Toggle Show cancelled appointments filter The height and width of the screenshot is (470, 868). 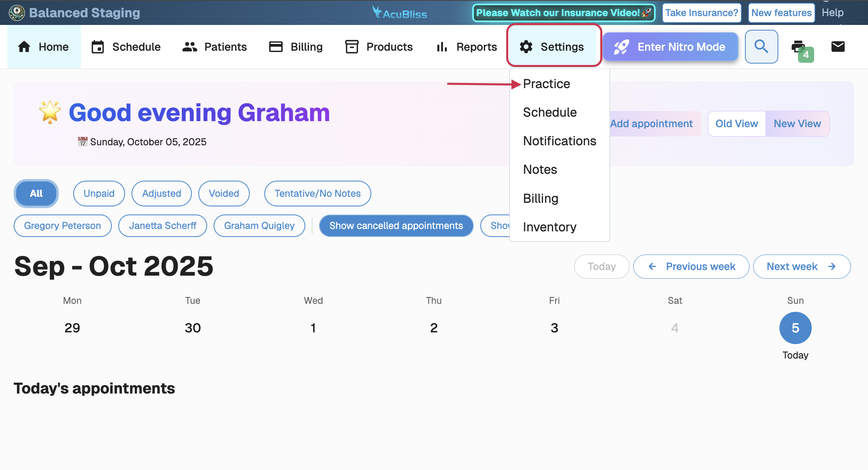tap(396, 226)
